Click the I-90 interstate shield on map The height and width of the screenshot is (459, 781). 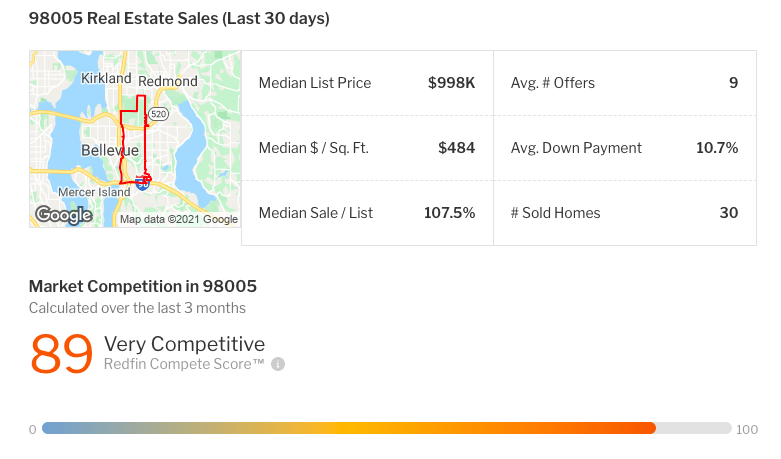142,183
